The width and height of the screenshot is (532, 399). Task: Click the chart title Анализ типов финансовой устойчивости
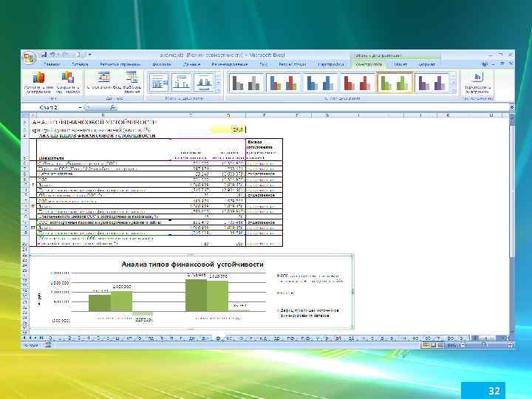[192, 265]
